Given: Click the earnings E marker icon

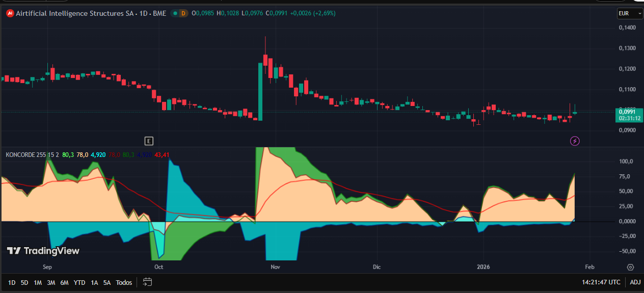Looking at the screenshot, I should 149,141.
